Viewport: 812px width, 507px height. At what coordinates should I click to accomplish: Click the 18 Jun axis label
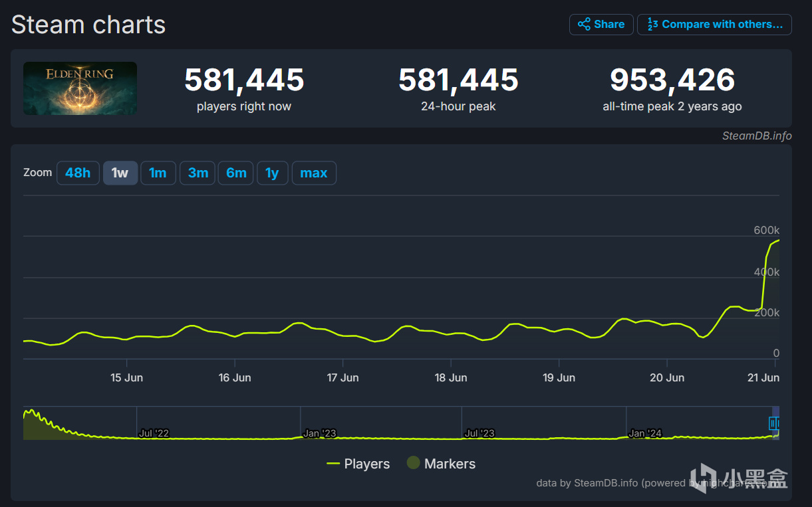pos(451,377)
